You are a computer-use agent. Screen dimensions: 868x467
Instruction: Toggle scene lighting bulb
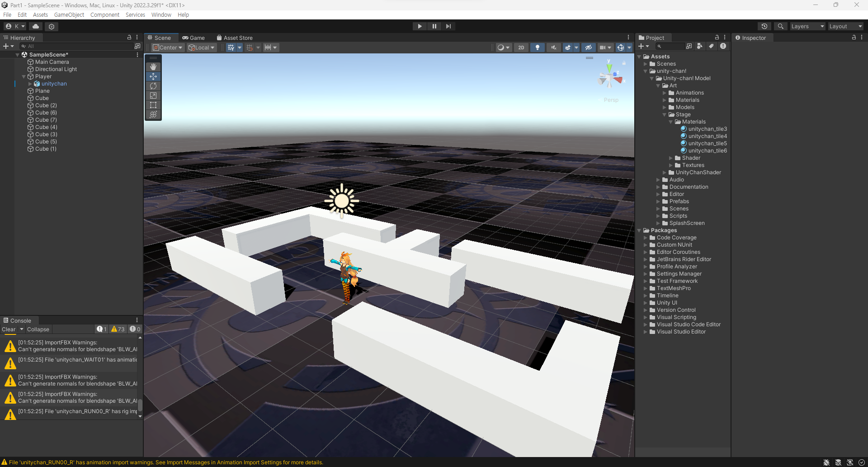click(538, 48)
